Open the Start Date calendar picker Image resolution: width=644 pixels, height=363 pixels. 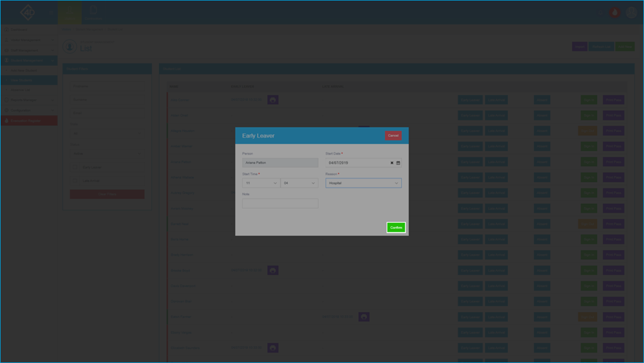(398, 163)
